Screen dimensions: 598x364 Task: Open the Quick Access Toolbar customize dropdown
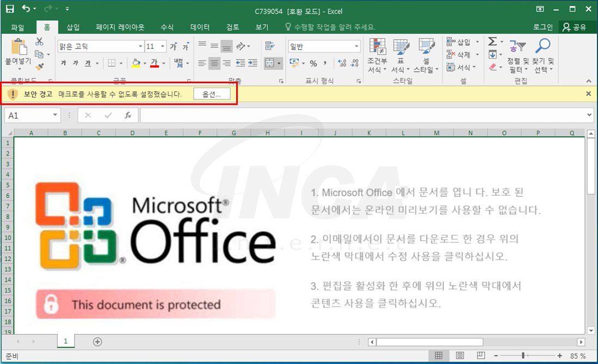click(x=67, y=8)
